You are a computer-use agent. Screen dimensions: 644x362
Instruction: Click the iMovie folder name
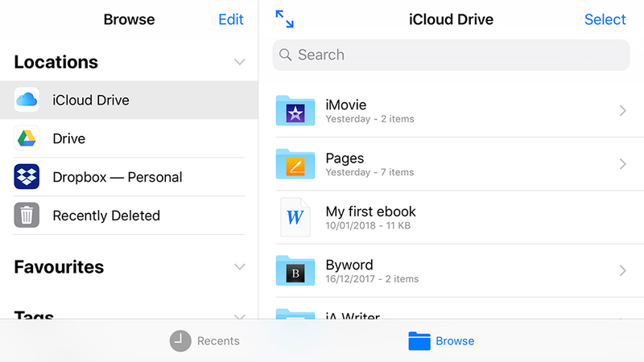(x=346, y=105)
